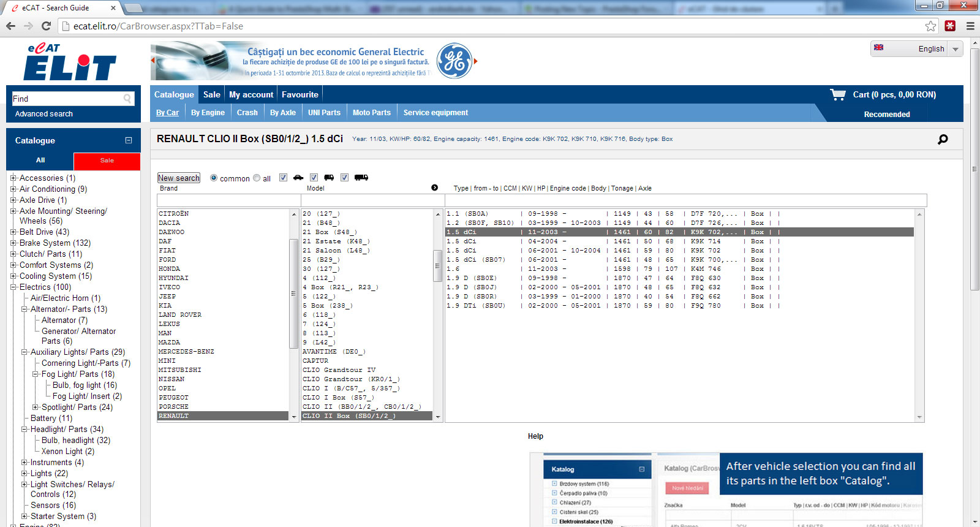The height and width of the screenshot is (527, 980).
Task: Open the English language dropdown
Action: (956, 49)
